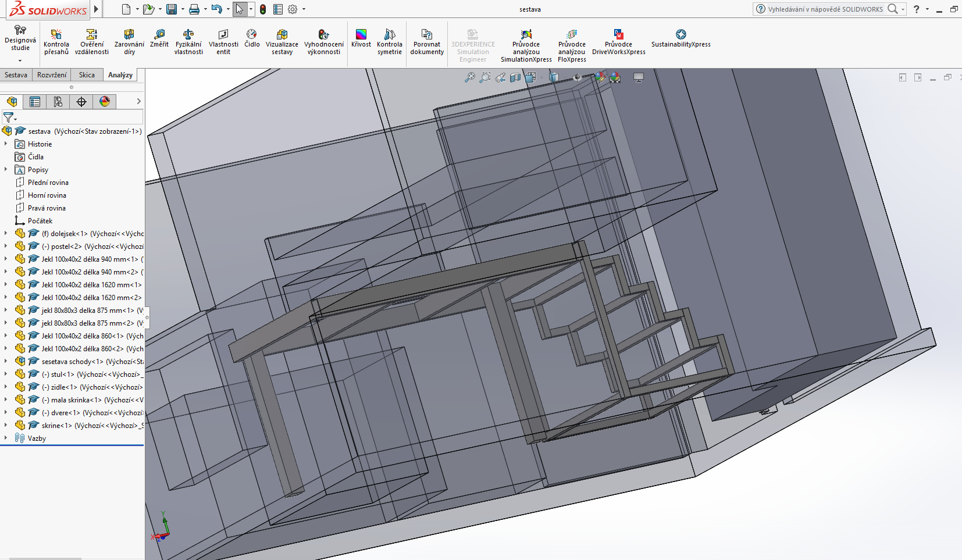Screen dimensions: 962x560
Task: Open the DisplayManager tab with color ball
Action: pyautogui.click(x=105, y=102)
